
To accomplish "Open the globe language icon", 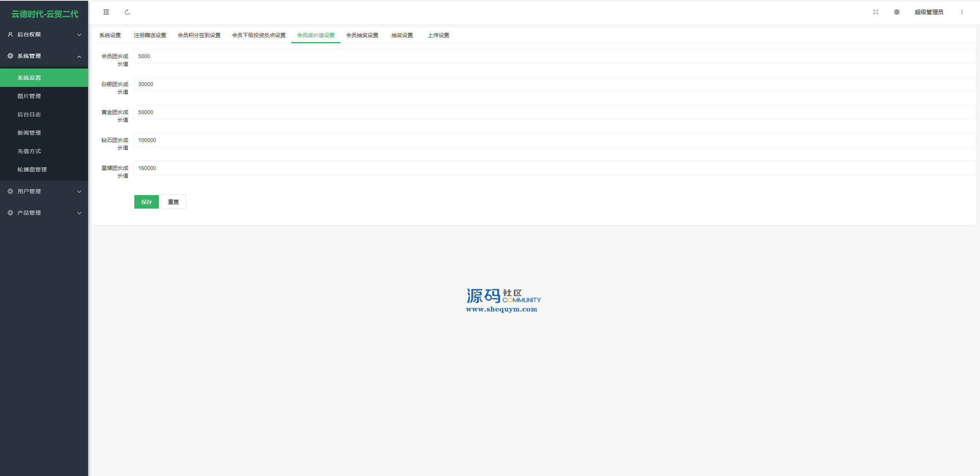I will (897, 12).
